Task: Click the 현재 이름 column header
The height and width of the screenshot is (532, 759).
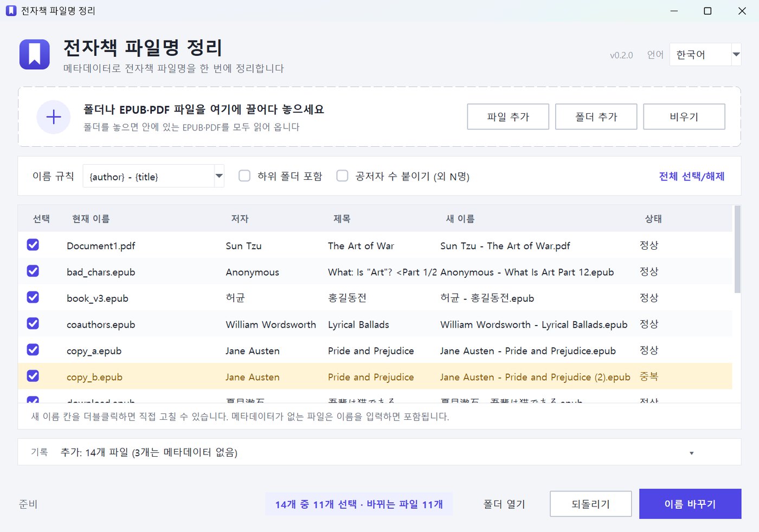Action: [91, 219]
